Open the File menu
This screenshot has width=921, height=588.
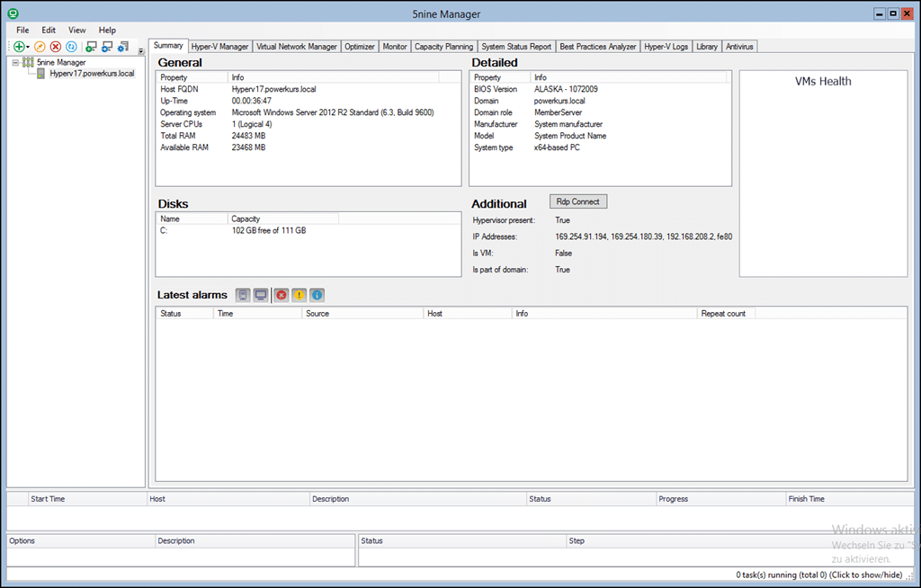22,30
